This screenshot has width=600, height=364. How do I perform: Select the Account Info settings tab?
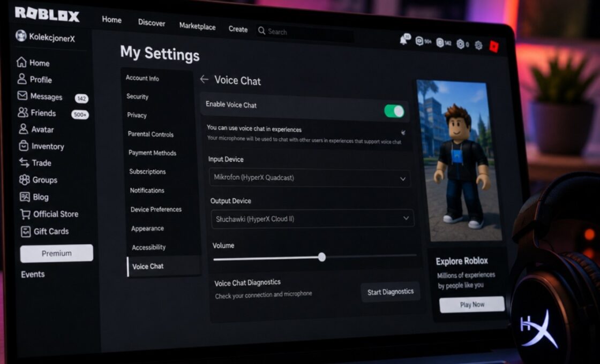(142, 78)
